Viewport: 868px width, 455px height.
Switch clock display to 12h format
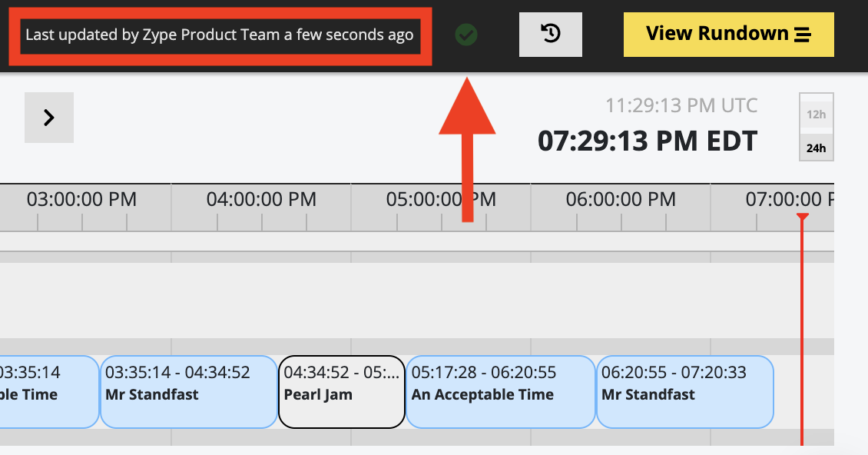pyautogui.click(x=816, y=115)
